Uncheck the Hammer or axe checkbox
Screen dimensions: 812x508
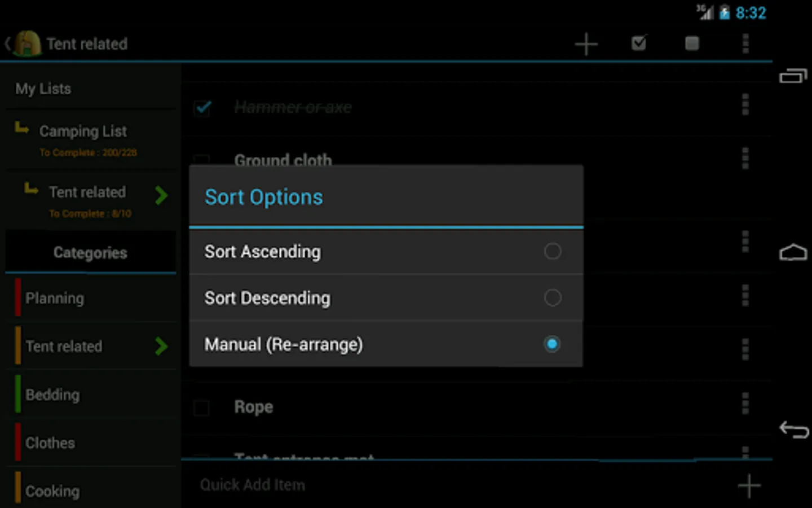coord(202,107)
